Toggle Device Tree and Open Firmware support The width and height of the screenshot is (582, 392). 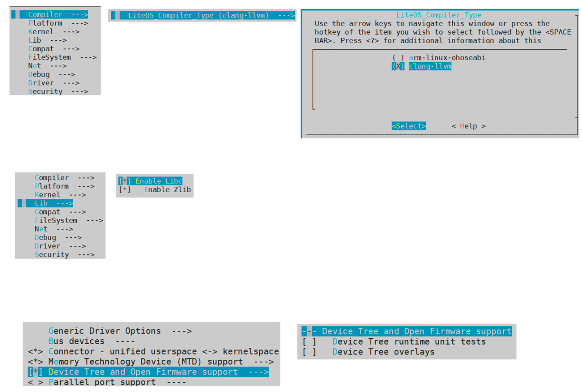pos(148,372)
